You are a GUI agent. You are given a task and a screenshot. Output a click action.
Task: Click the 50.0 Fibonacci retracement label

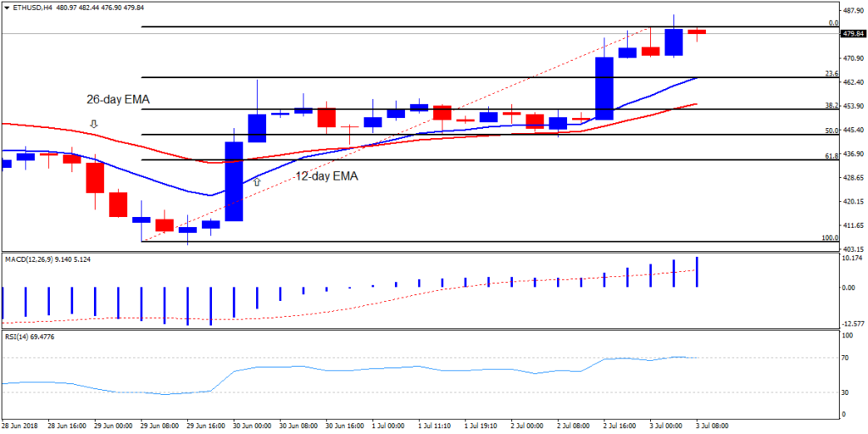pos(831,131)
